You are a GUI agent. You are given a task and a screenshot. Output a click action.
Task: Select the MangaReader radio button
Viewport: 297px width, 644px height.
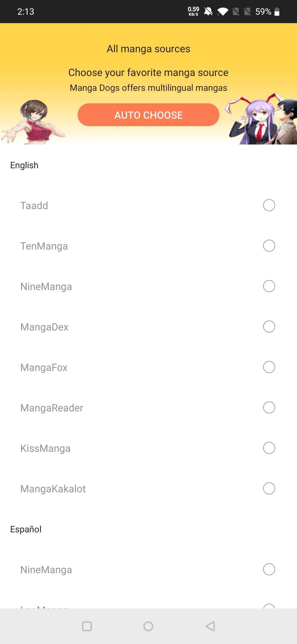pyautogui.click(x=269, y=408)
